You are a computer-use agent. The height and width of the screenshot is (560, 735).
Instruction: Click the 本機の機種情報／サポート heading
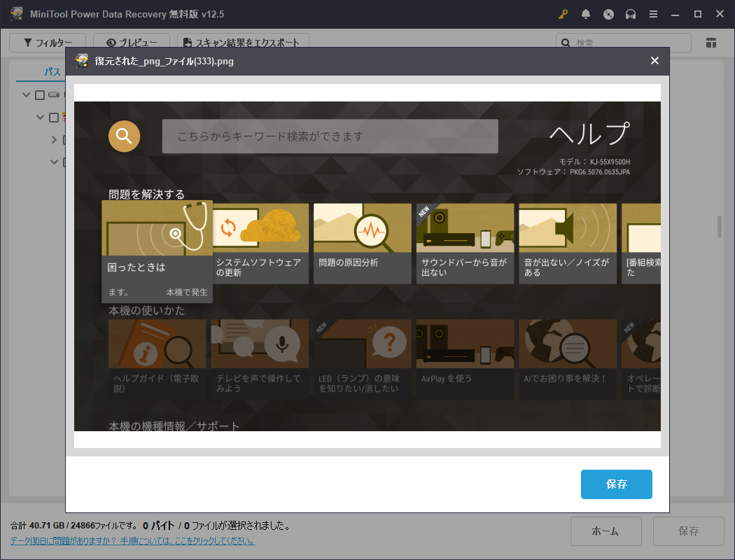tap(174, 426)
